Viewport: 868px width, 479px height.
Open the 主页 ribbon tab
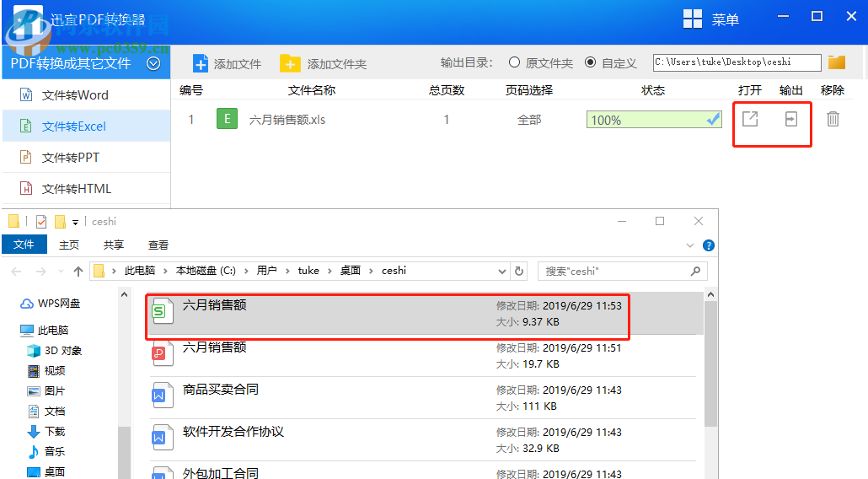pyautogui.click(x=69, y=245)
